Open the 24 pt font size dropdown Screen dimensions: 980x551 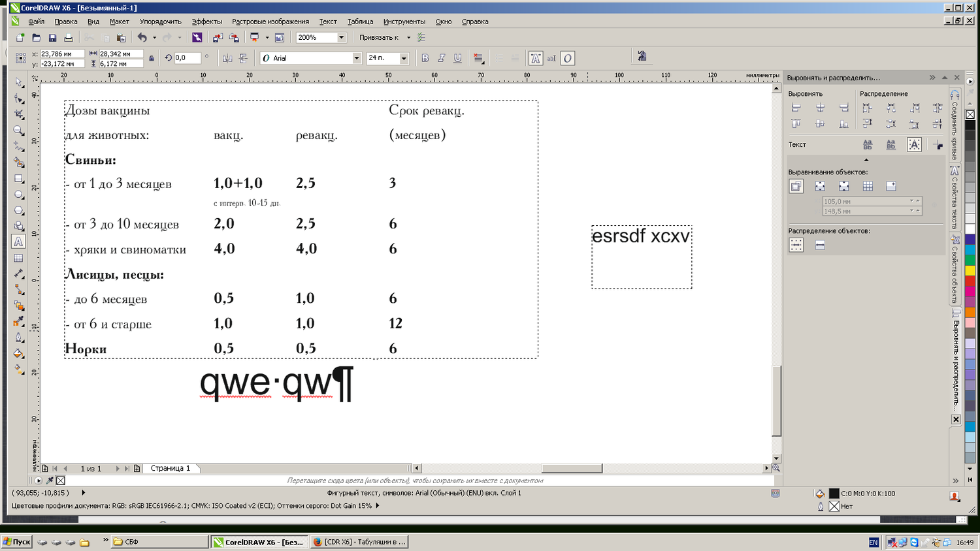[x=404, y=58]
